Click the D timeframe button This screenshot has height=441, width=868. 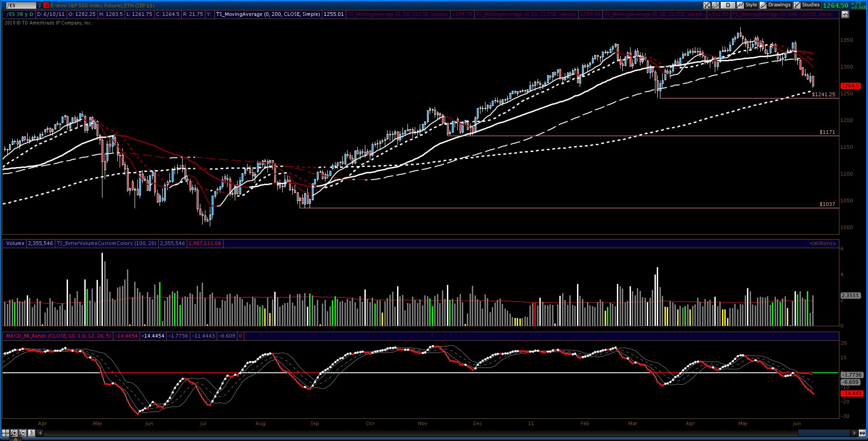728,5
